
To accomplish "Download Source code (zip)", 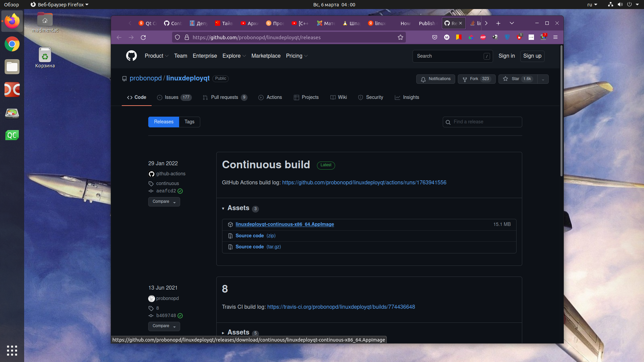I will pyautogui.click(x=255, y=236).
